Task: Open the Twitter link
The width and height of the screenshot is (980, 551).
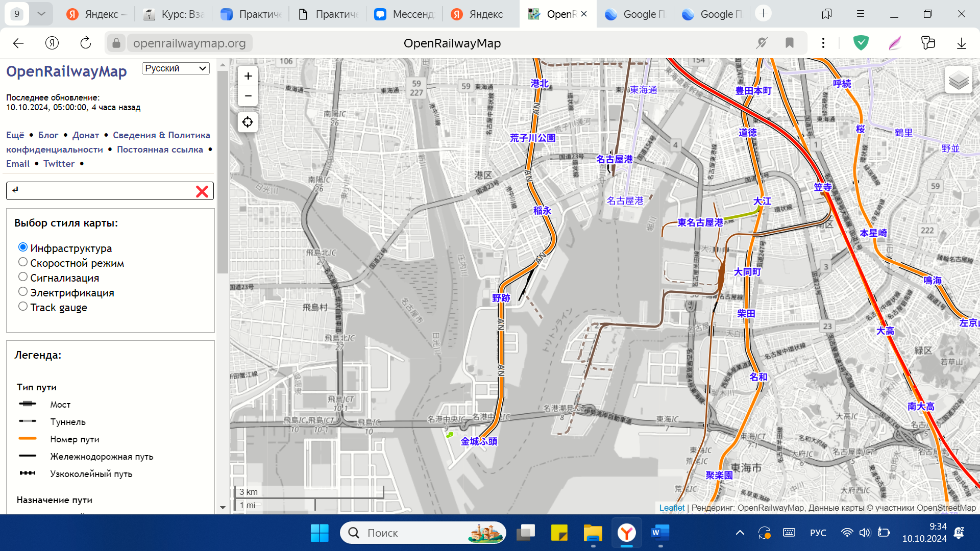Action: (59, 164)
